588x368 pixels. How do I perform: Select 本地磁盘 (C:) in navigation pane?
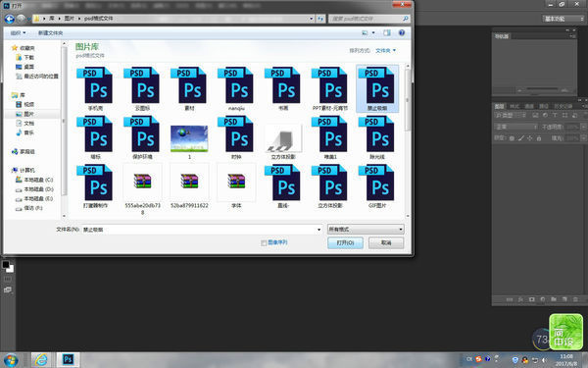34,180
